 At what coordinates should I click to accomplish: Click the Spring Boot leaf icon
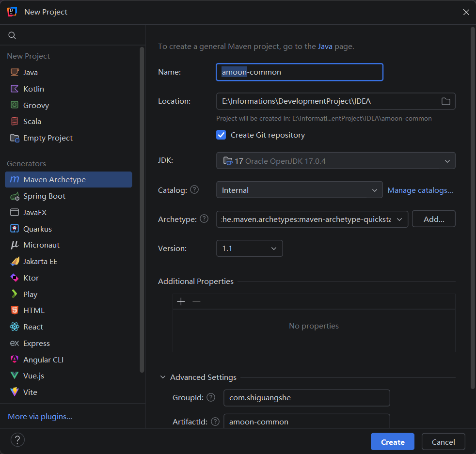click(15, 196)
